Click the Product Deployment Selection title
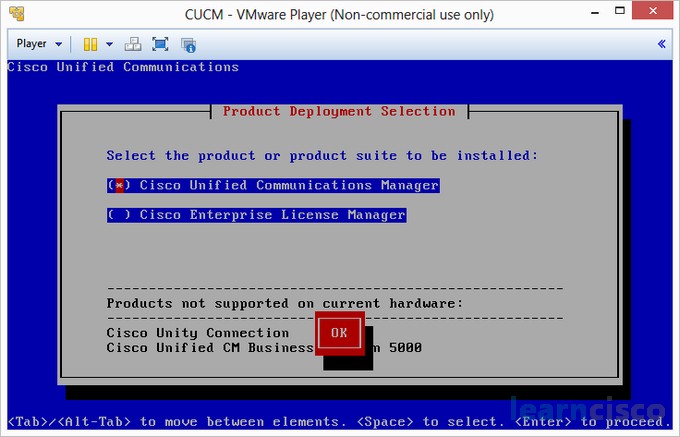 coord(339,111)
